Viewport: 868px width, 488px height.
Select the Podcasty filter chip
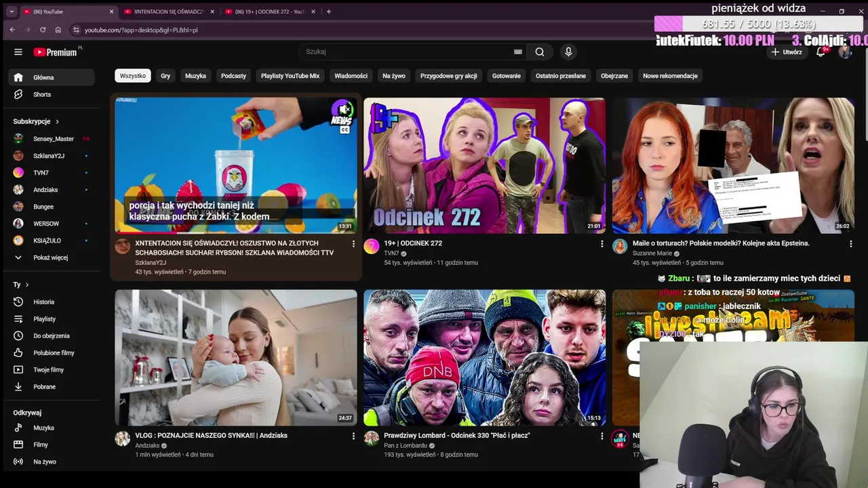(x=233, y=76)
